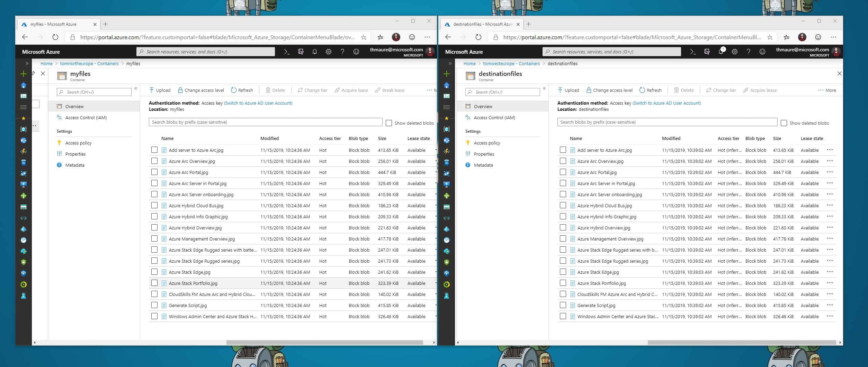This screenshot has width=868, height=367.
Task: Open tomnortheurope - Containers breadcrumb link
Action: pyautogui.click(x=89, y=63)
